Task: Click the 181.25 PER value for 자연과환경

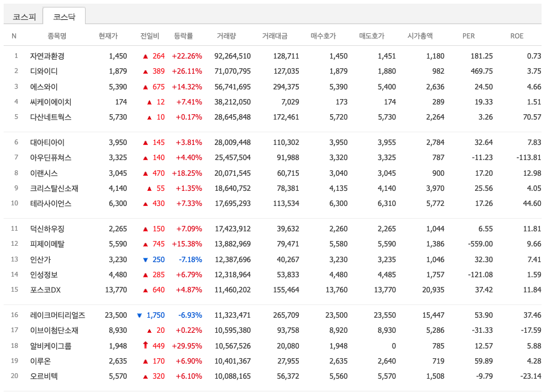Action: pyautogui.click(x=482, y=56)
